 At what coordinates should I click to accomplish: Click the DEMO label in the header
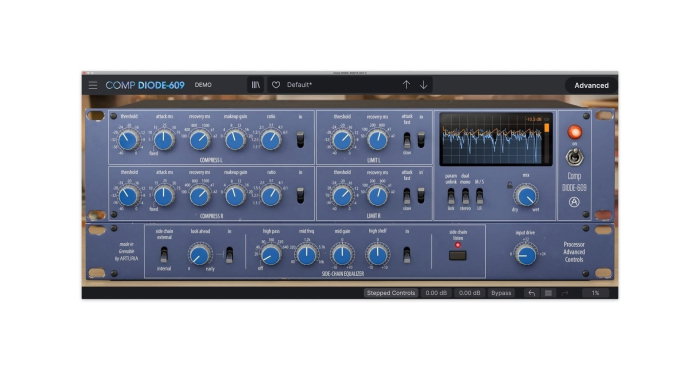point(203,85)
